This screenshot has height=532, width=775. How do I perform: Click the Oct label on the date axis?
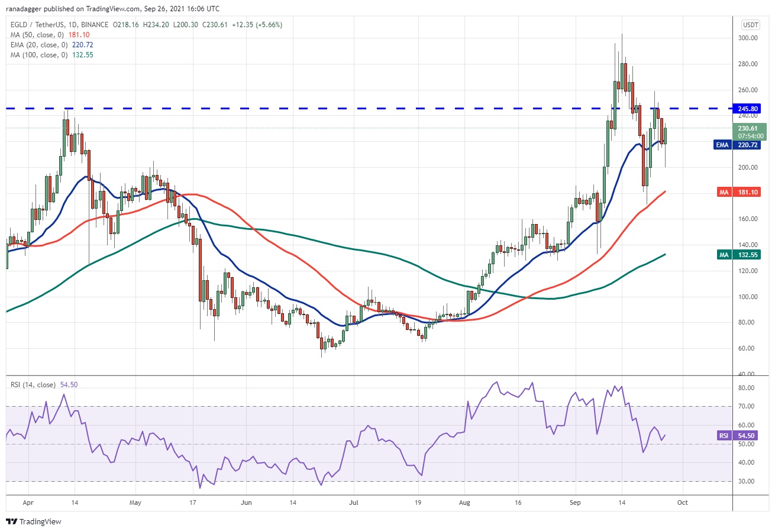pyautogui.click(x=682, y=502)
